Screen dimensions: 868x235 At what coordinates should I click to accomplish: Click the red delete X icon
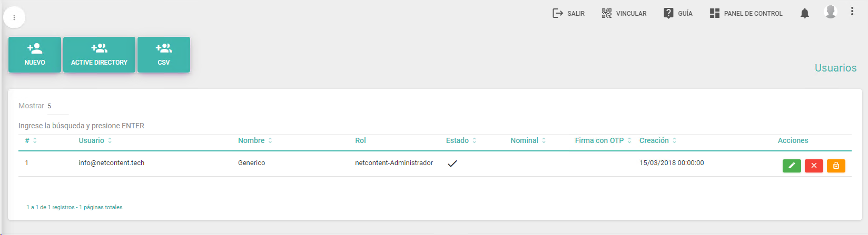tap(814, 166)
